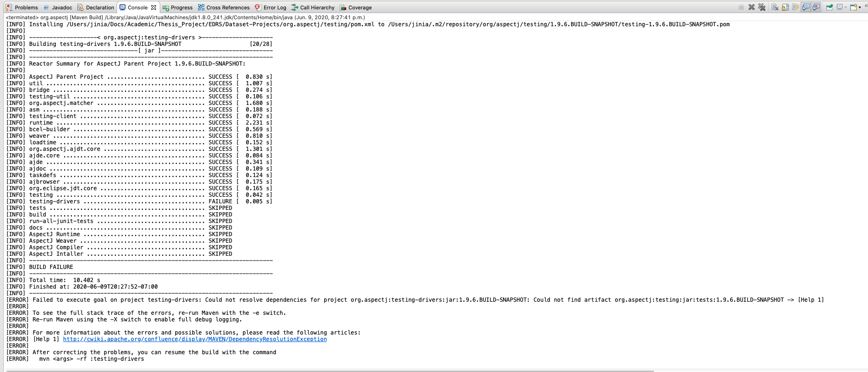Open the DependencyResolutionException help link
The image size is (868, 372).
point(195,339)
